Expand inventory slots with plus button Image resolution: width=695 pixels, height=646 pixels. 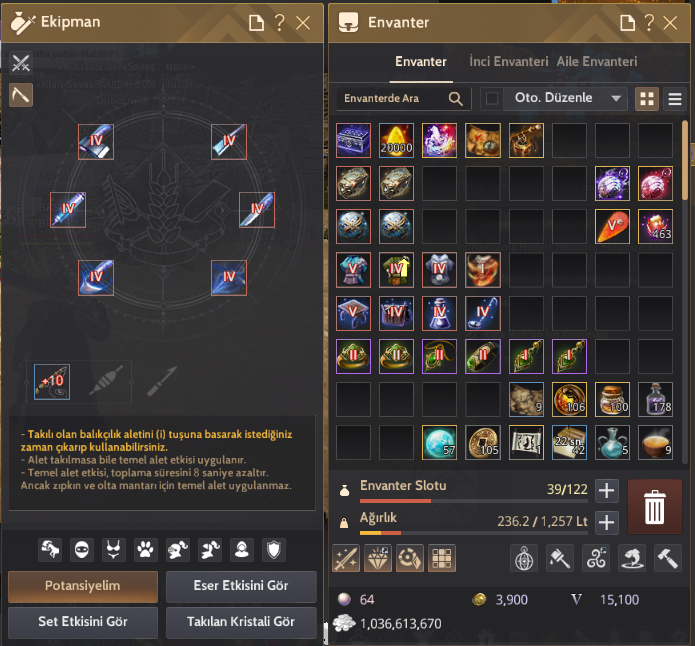pyautogui.click(x=606, y=490)
